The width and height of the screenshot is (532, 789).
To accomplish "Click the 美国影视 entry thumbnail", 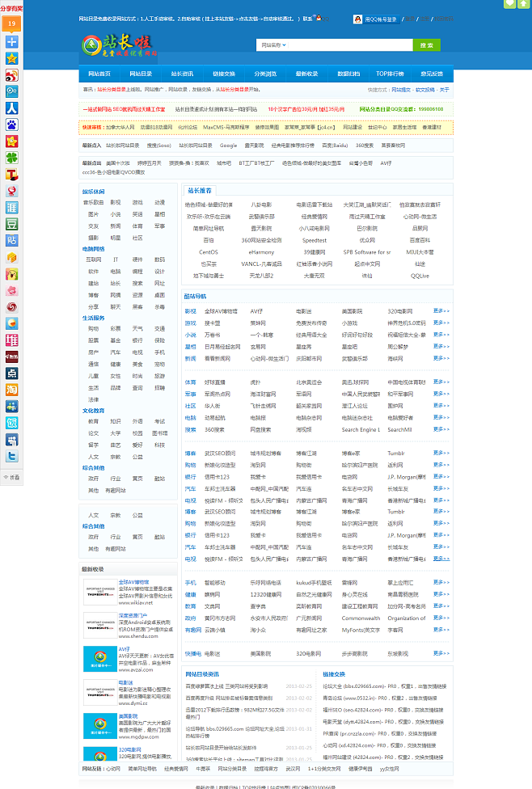I will [100, 726].
